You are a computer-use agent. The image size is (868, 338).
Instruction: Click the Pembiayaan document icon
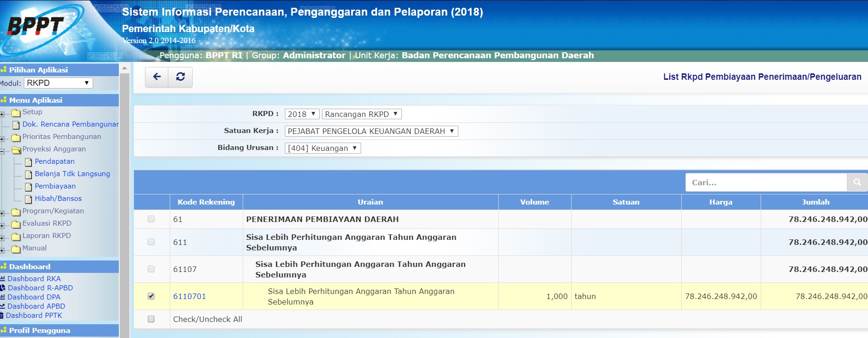pos(28,187)
